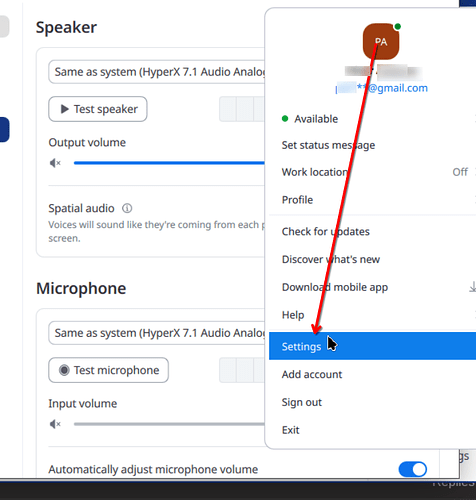The image size is (476, 500).
Task: Toggle Automatically adjust microphone volume
Action: pos(412,469)
